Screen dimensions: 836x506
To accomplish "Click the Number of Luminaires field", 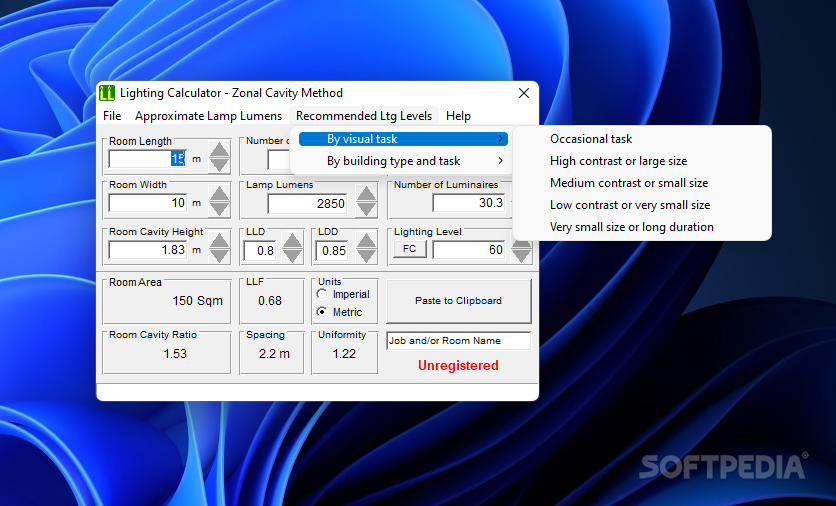I will pyautogui.click(x=469, y=203).
